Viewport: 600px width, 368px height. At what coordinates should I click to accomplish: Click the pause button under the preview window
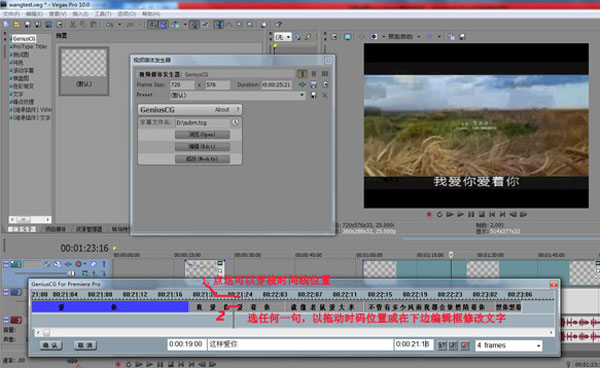click(471, 215)
